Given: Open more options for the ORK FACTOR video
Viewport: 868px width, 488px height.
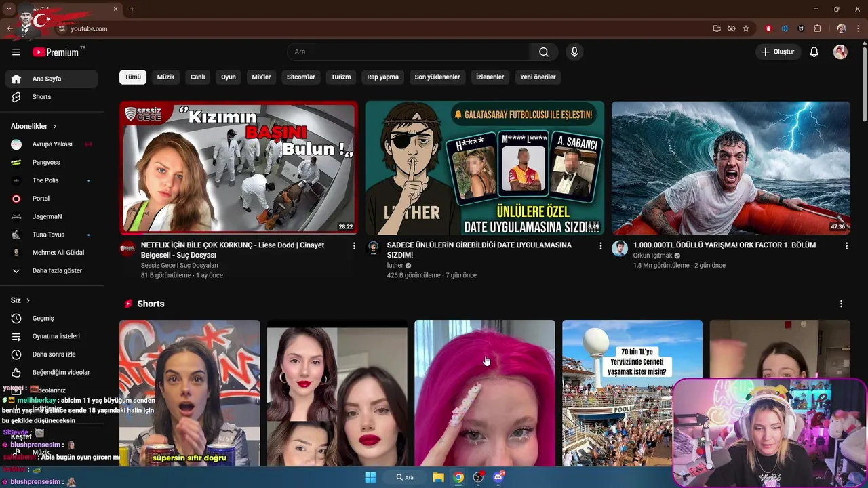Looking at the screenshot, I should [846, 246].
